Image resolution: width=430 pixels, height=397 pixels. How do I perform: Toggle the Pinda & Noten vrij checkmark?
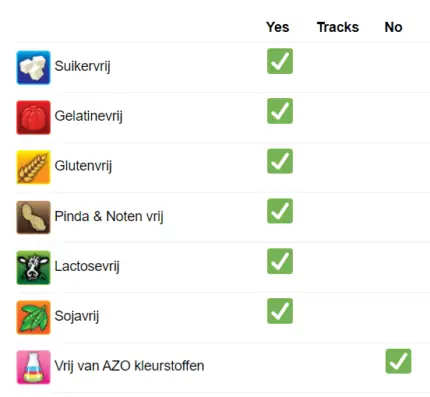point(280,211)
